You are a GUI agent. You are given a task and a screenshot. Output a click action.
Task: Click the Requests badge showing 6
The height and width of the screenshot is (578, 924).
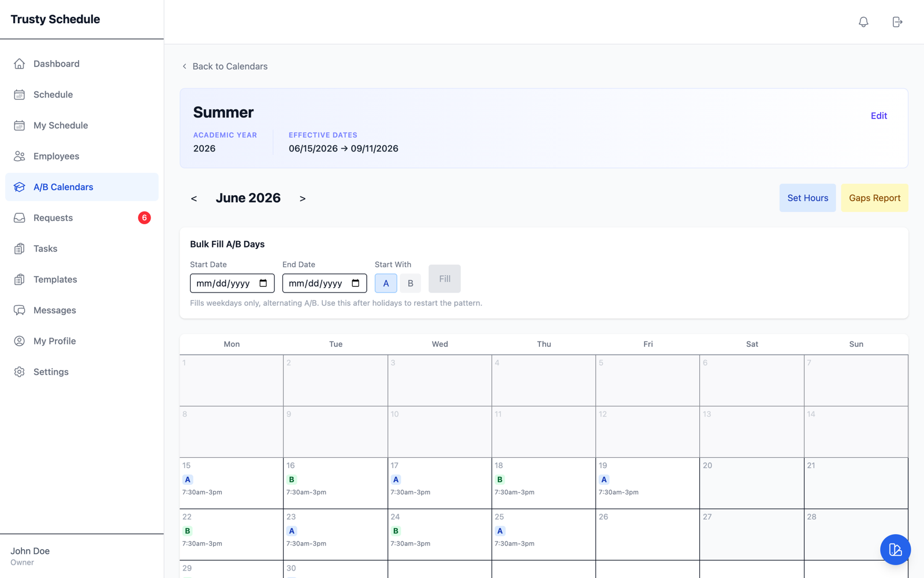point(144,218)
